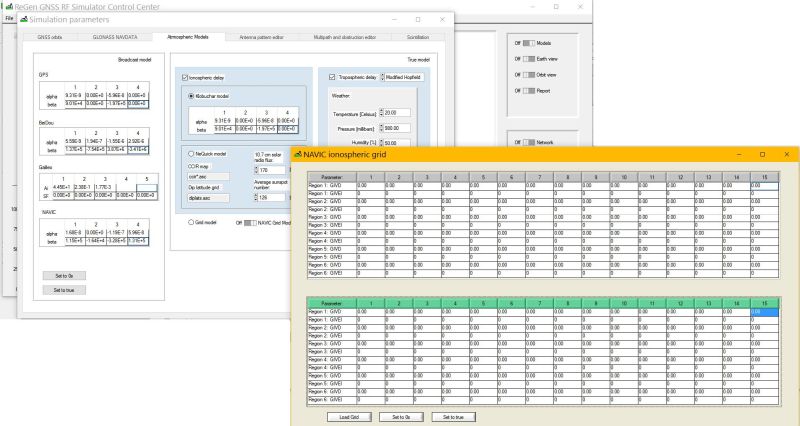Viewport: 800px width, 426px height.
Task: Select the NeQuick model radio button
Action: (x=192, y=153)
